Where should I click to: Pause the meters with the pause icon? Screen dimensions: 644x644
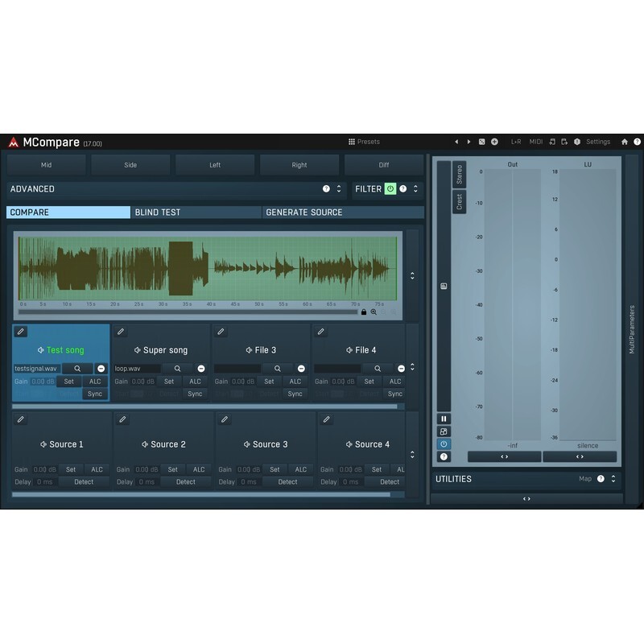444,419
